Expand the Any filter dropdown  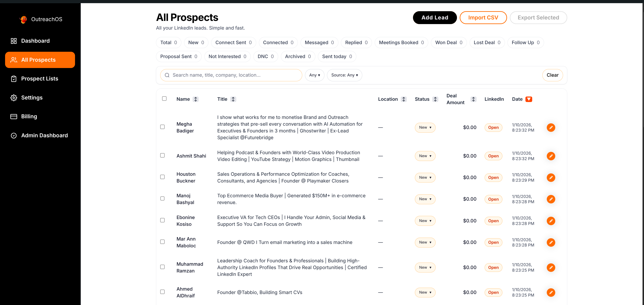(x=314, y=75)
